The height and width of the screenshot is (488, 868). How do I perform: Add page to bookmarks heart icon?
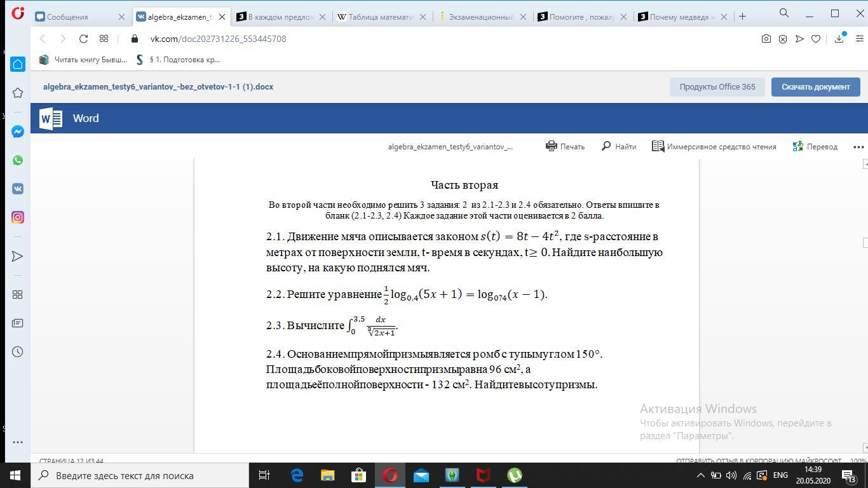pos(816,39)
